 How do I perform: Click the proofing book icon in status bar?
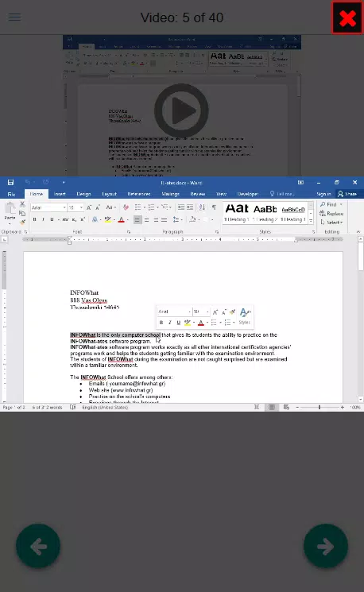[73, 408]
